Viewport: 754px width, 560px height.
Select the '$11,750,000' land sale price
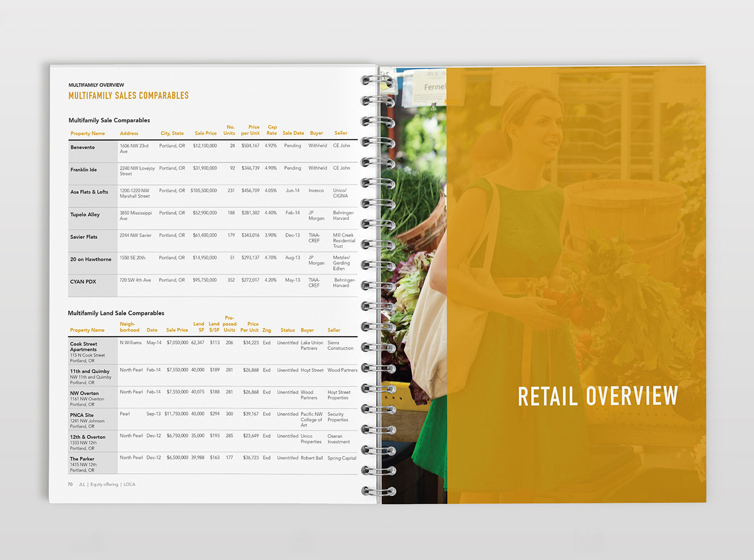point(176,414)
